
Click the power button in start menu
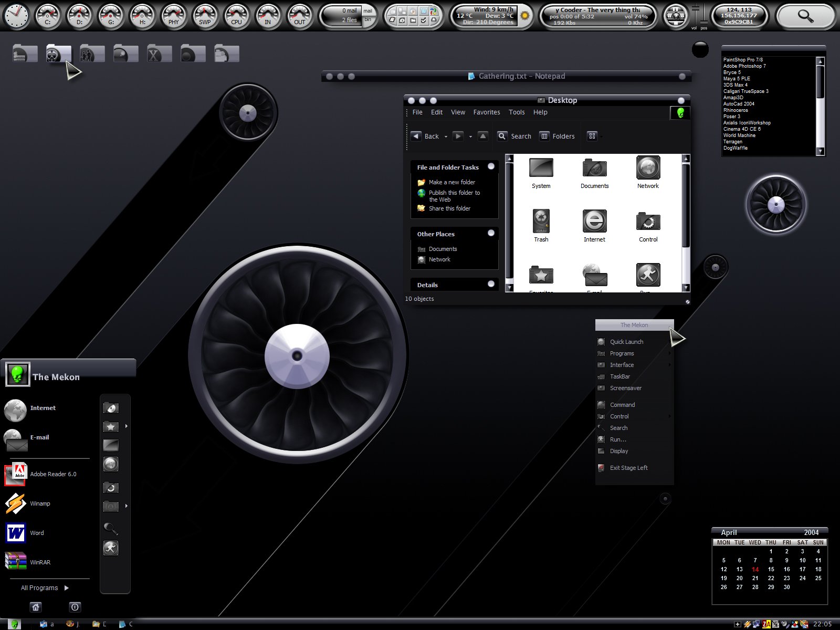coord(75,607)
